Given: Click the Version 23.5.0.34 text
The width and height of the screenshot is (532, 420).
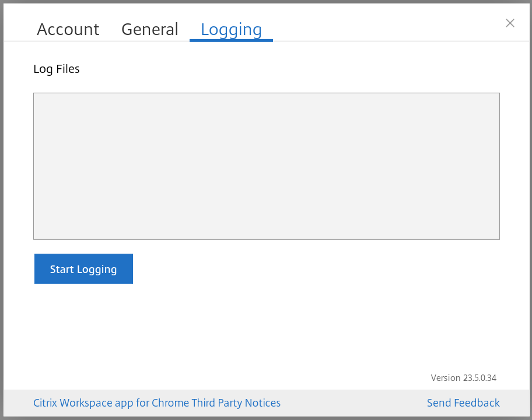Looking at the screenshot, I should 463,378.
